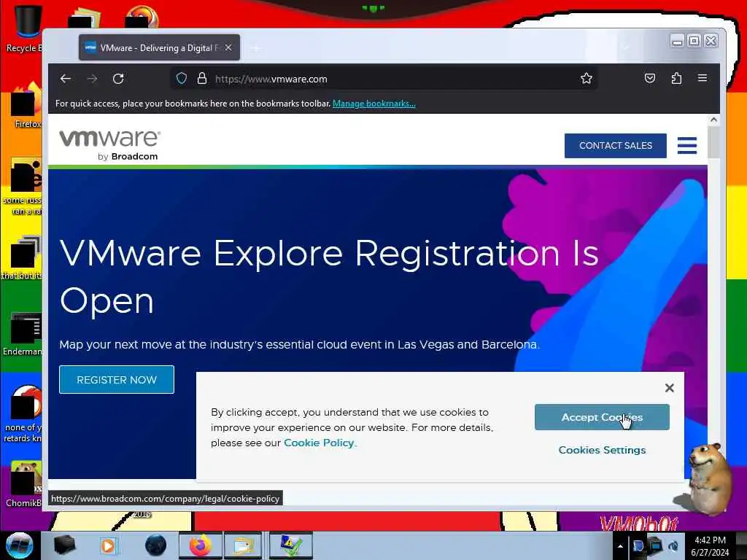Open the window with card icon in taskbar
Image resolution: width=747 pixels, height=560 pixels.
click(x=244, y=545)
